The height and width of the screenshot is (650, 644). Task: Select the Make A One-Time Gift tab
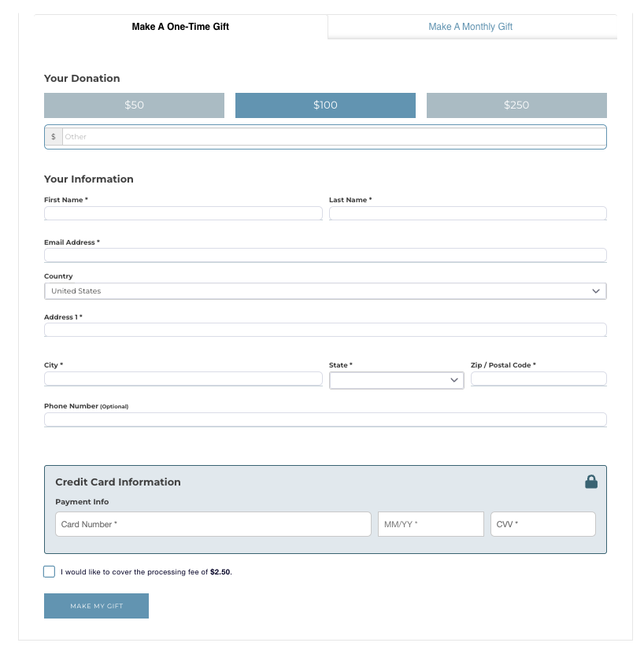coord(180,27)
